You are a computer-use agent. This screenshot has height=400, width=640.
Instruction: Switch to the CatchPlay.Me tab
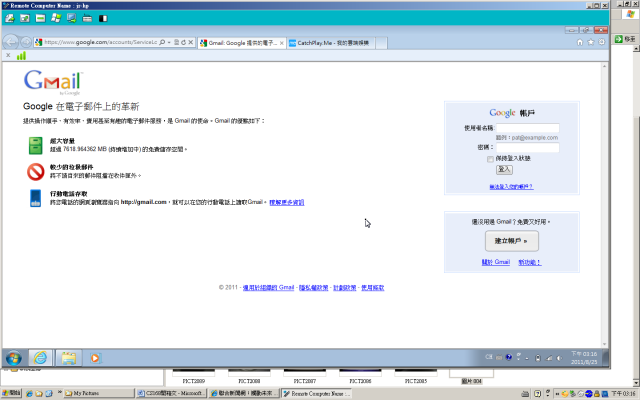pos(331,43)
